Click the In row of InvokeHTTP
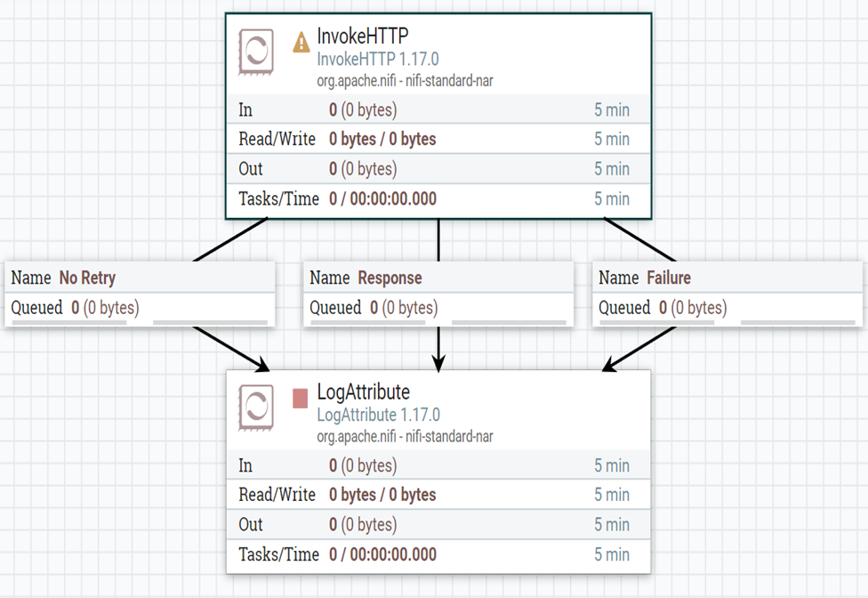Image resolution: width=868 pixels, height=598 pixels. pos(438,109)
